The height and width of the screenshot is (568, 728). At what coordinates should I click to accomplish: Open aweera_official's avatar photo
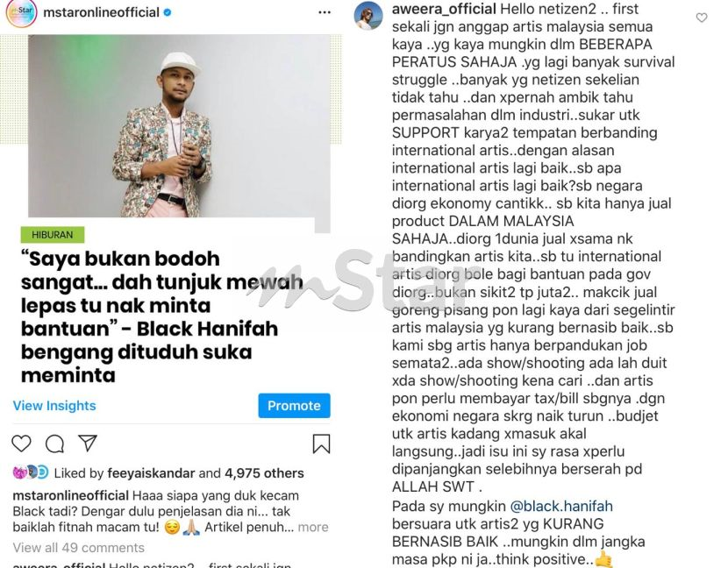pyautogui.click(x=368, y=16)
